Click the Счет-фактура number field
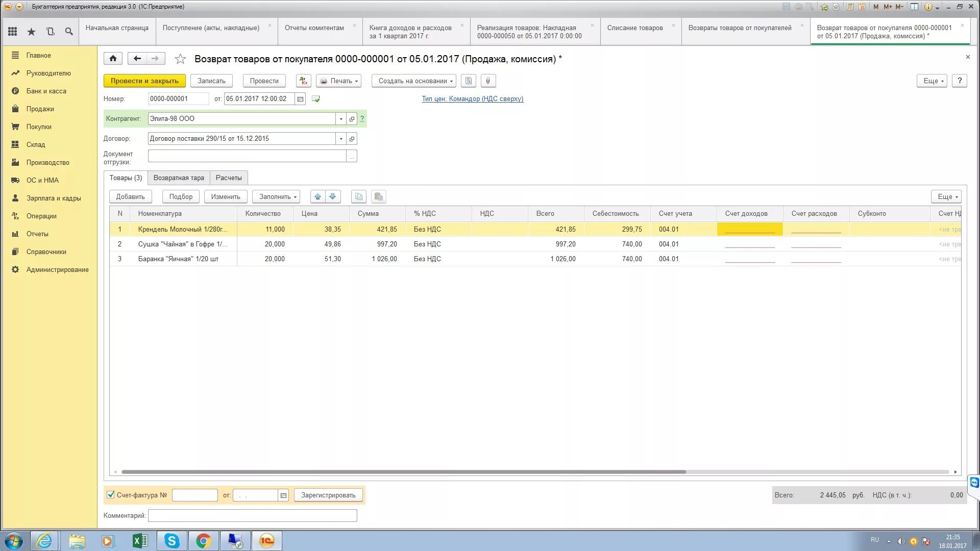This screenshot has width=980, height=551. [195, 495]
